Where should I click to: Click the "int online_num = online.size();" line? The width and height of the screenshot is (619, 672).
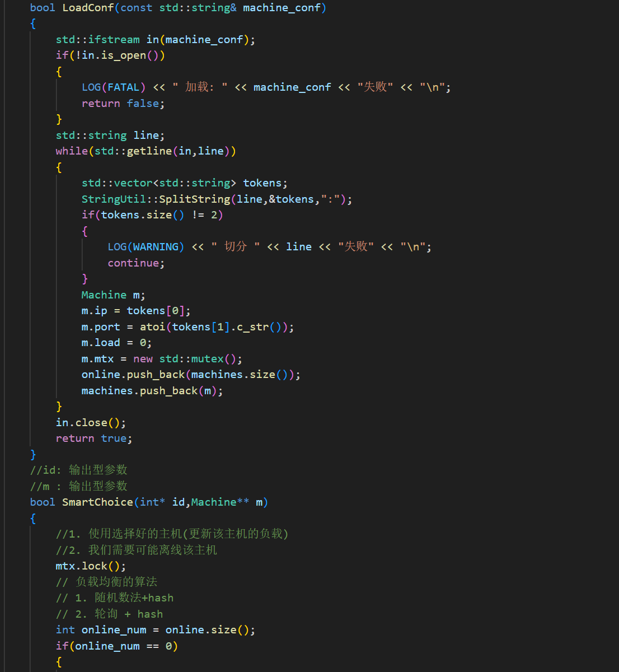155,630
